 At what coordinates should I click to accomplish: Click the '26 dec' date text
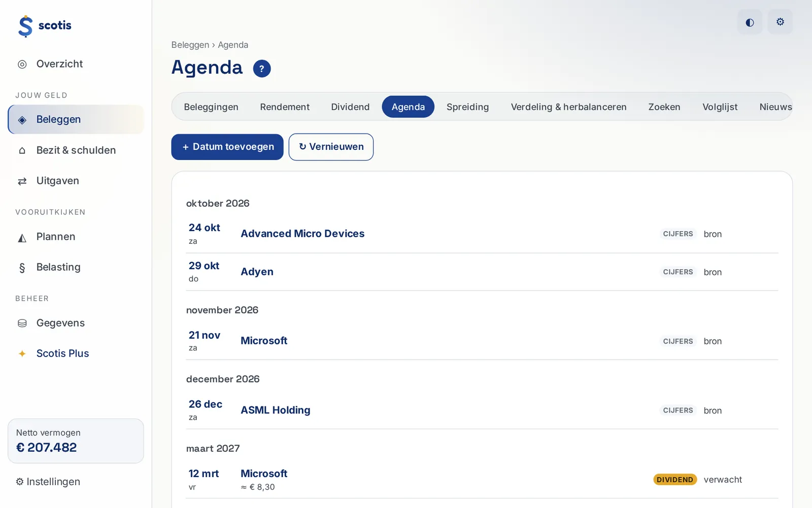(206, 404)
